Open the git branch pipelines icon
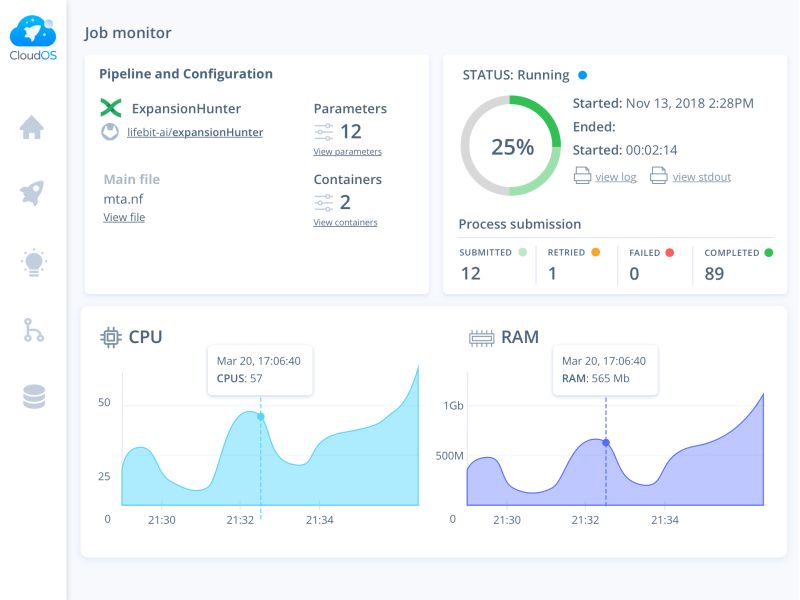The image size is (800, 600). click(x=34, y=330)
